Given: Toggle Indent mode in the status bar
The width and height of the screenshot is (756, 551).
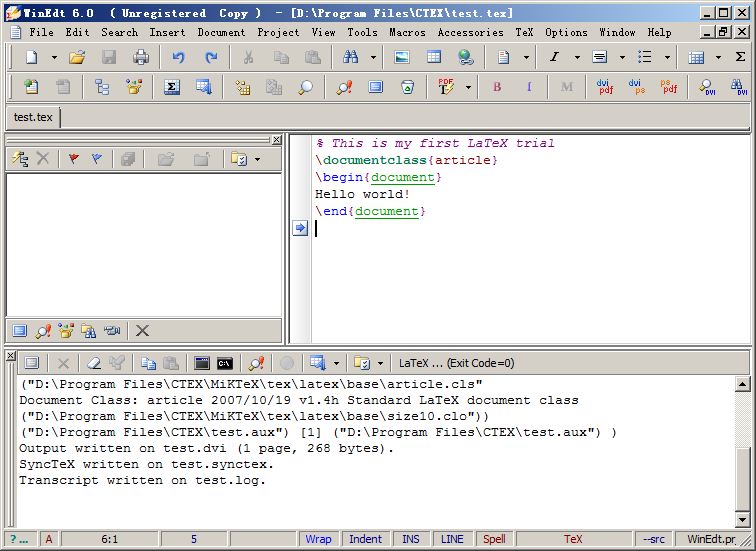Looking at the screenshot, I should point(365,539).
